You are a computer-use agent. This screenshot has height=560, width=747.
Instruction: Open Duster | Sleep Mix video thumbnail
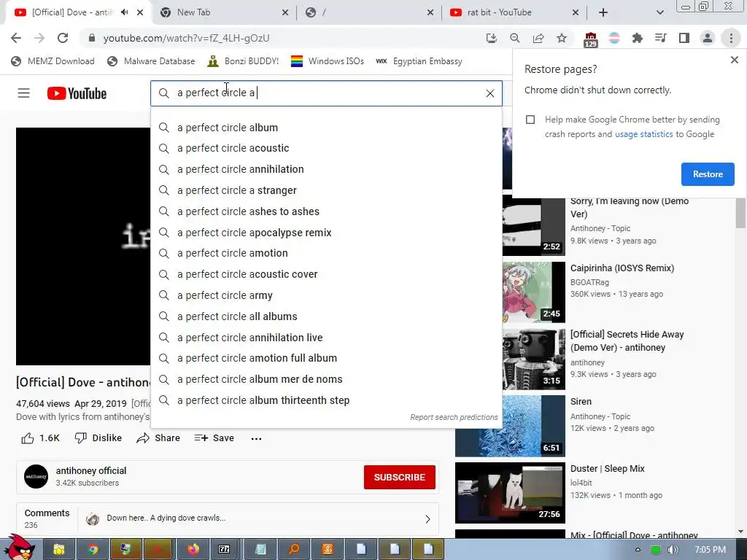[510, 493]
